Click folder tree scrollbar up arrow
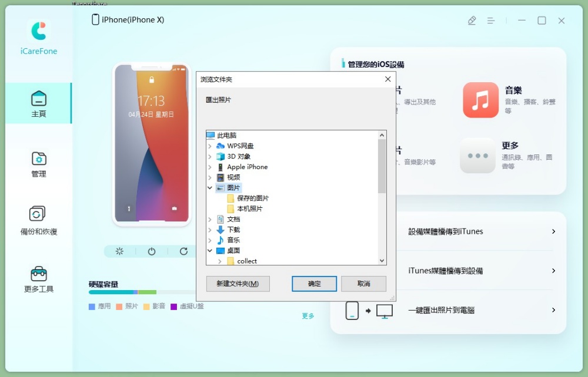Screen dimensions: 588x377 [x=382, y=135]
